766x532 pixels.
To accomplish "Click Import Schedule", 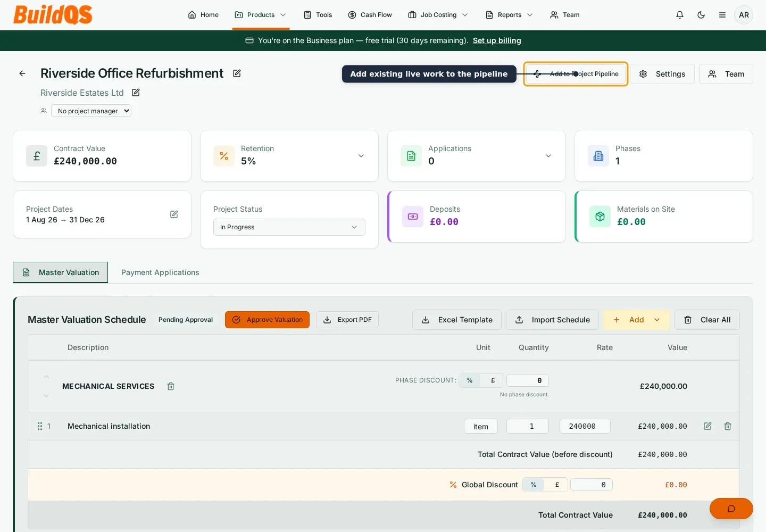I will click(552, 320).
